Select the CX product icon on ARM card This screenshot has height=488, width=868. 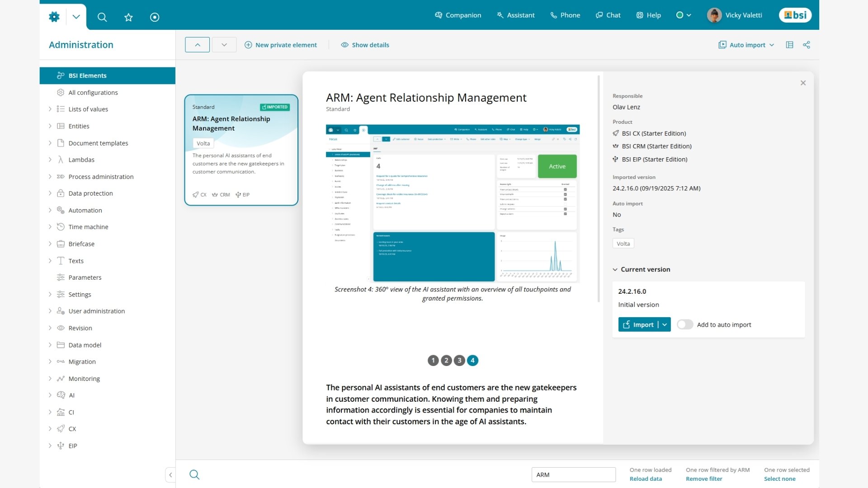(195, 195)
